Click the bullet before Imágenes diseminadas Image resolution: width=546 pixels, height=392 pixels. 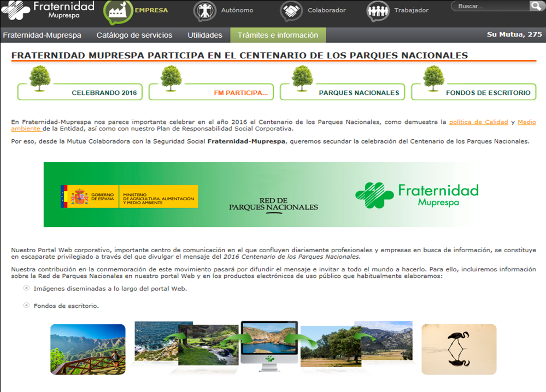(x=26, y=288)
